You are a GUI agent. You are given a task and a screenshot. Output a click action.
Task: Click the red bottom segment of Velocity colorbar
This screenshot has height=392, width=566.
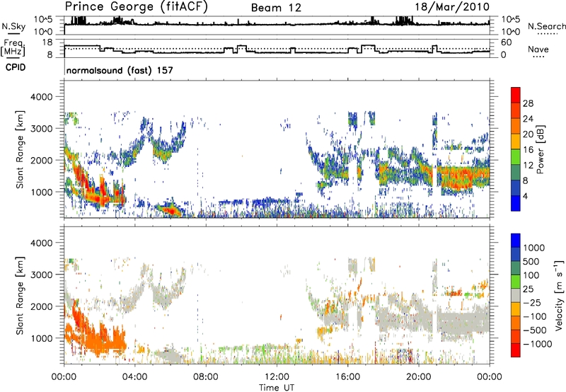point(516,350)
